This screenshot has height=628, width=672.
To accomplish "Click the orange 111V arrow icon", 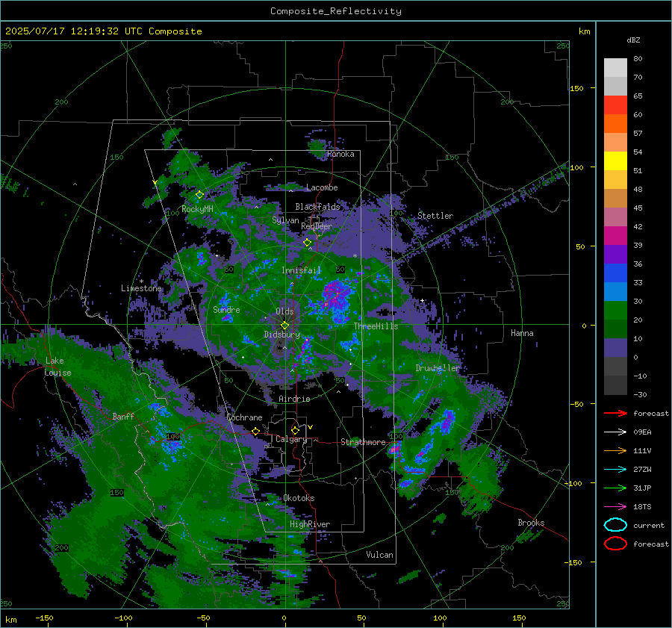I will [615, 450].
